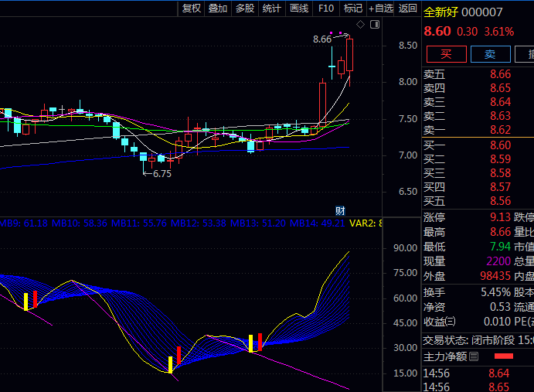Open the 叠加 overlay option

tap(218, 9)
